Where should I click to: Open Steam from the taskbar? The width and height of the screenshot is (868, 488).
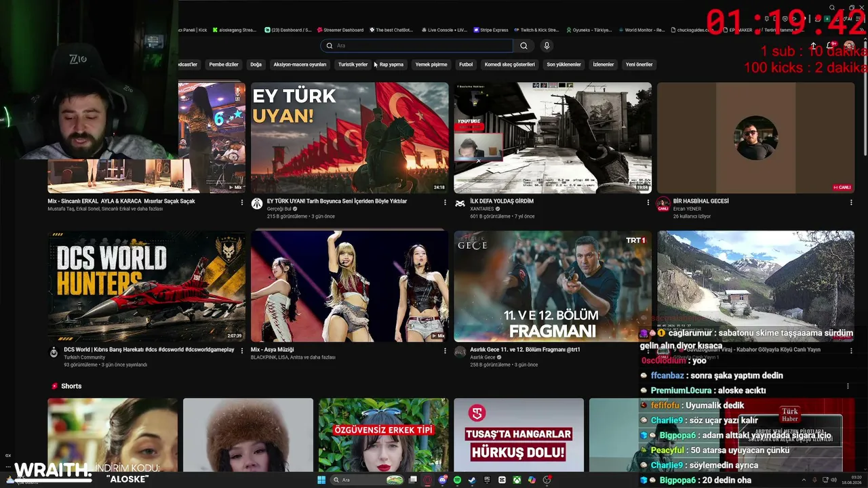click(x=472, y=480)
